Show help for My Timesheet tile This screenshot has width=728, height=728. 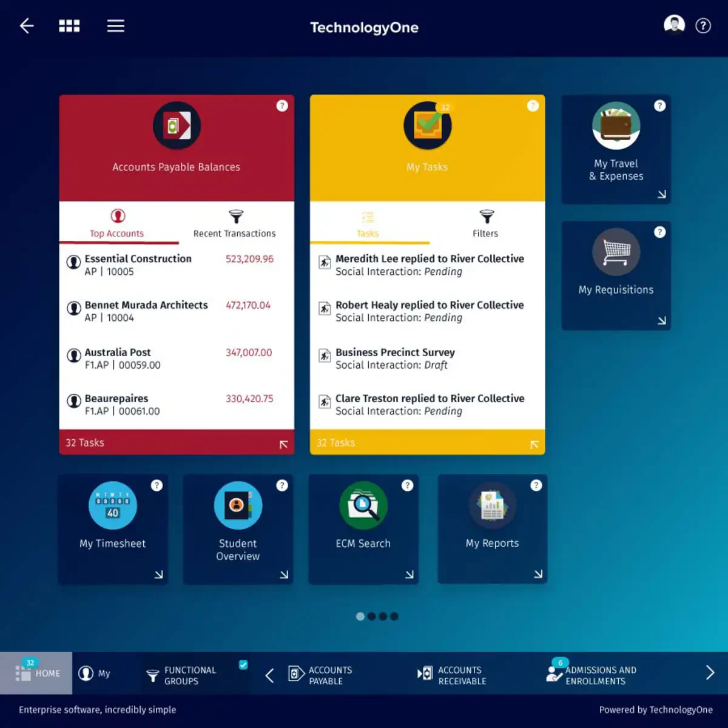point(157,485)
